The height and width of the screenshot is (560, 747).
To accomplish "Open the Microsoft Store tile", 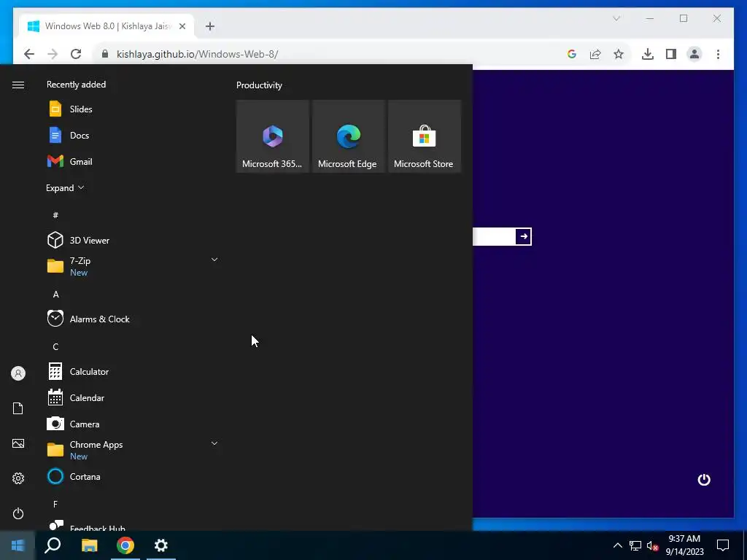I will point(424,136).
